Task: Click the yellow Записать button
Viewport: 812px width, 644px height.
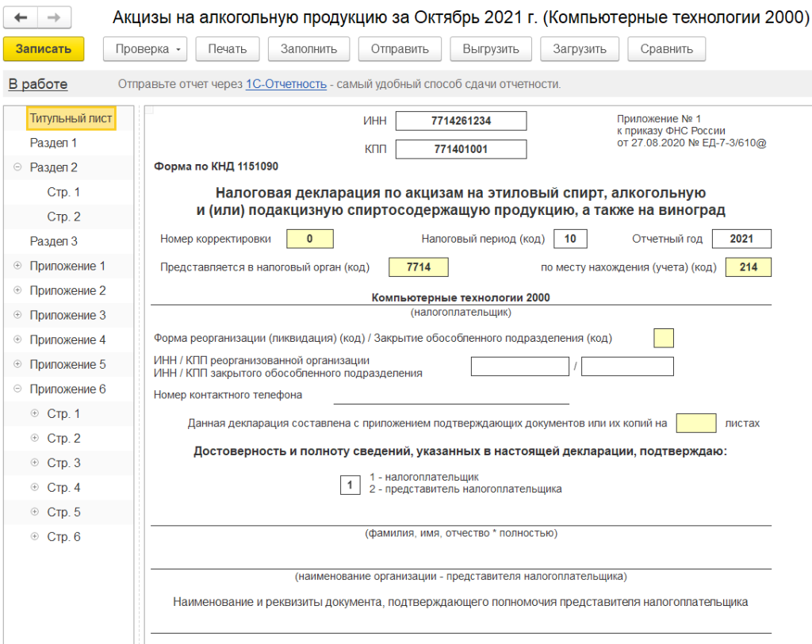Action: (44, 49)
